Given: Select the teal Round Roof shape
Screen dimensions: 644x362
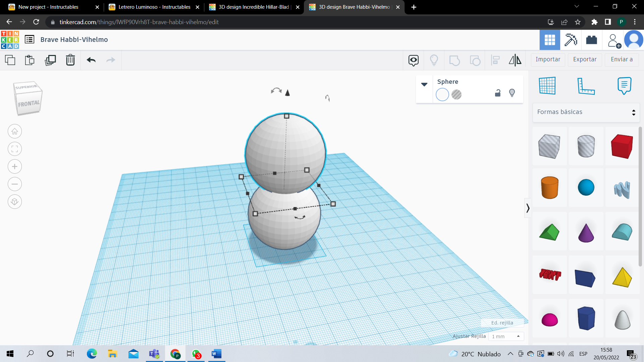Looking at the screenshot, I should point(622,232).
